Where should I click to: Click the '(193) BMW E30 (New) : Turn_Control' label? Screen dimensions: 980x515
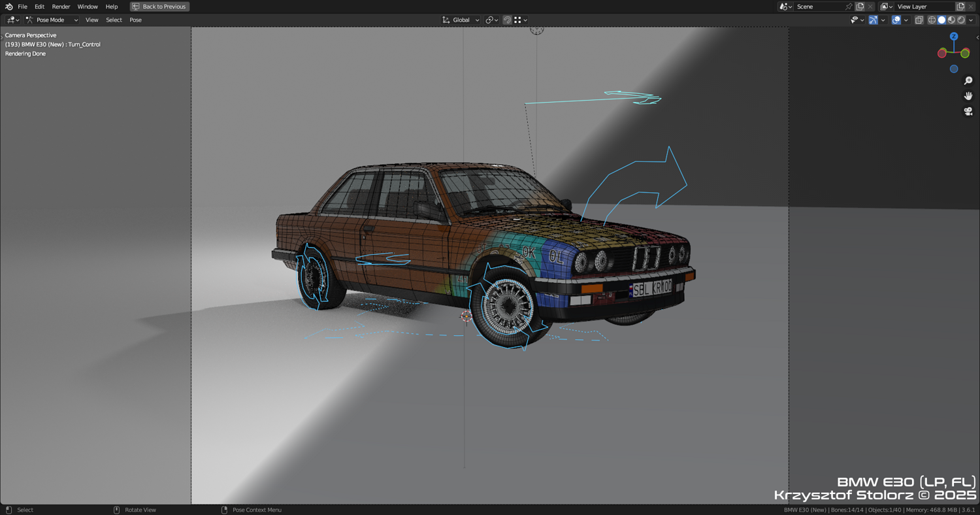[x=53, y=44]
